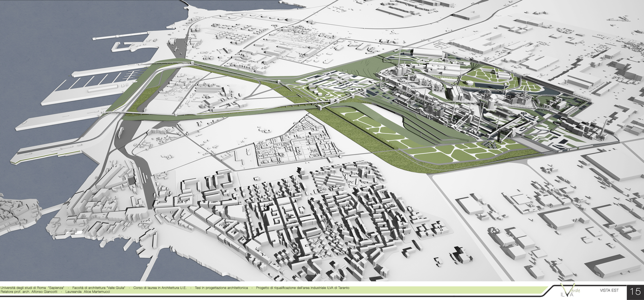Click 'Laureanda Alice Martemucci' text
Screen dimensions: 644x300
click(x=88, y=292)
